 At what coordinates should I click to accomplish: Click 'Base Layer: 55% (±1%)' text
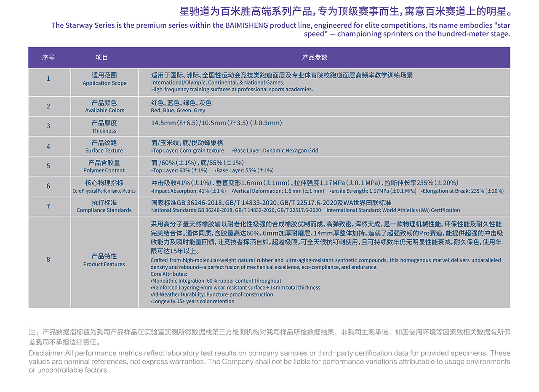click(x=244, y=170)
